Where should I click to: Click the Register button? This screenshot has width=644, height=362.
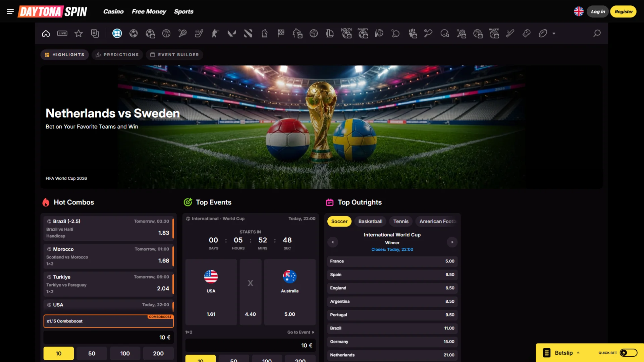coord(624,11)
